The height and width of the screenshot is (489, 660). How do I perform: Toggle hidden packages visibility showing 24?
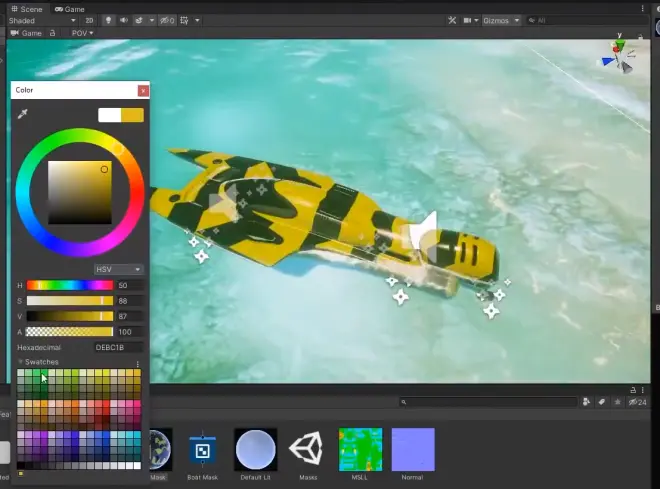(637, 402)
